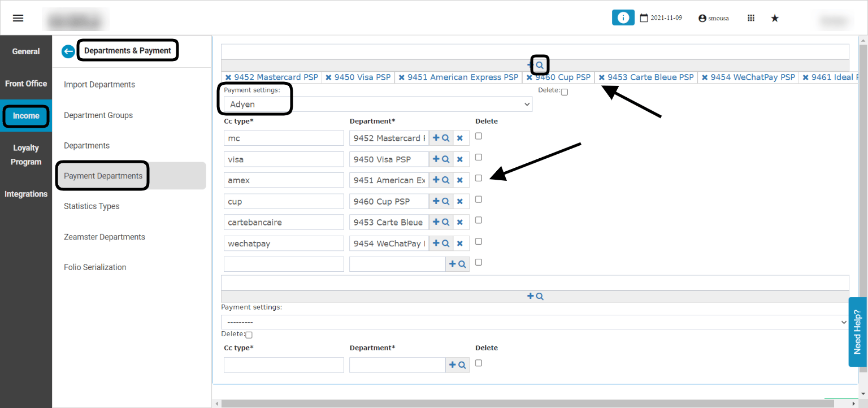Open the Front Office sidebar section

(26, 84)
